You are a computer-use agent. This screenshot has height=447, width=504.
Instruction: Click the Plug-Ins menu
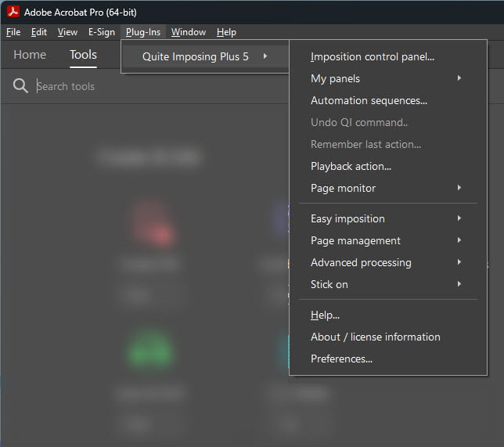point(143,32)
